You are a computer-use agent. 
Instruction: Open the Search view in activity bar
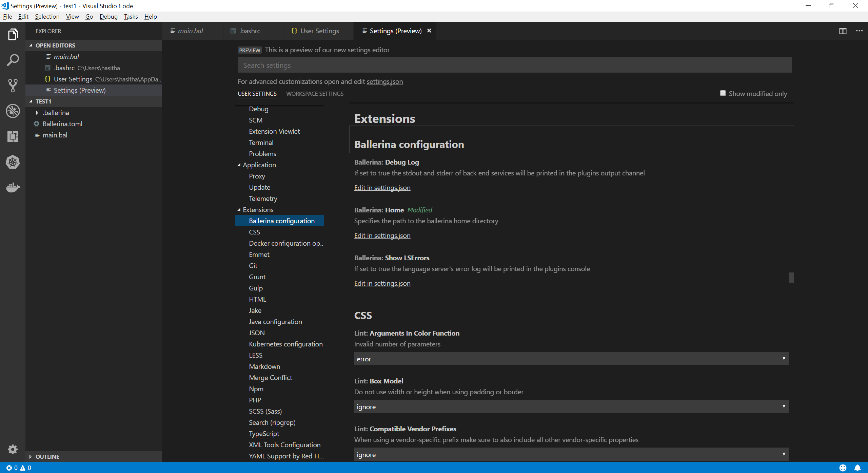[13, 60]
